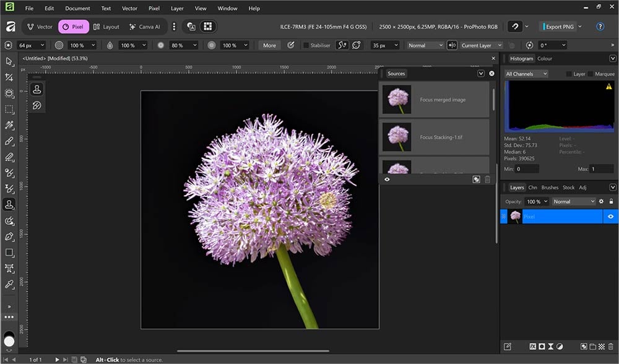
Task: Select the Flood Fill tool
Action: point(9,172)
